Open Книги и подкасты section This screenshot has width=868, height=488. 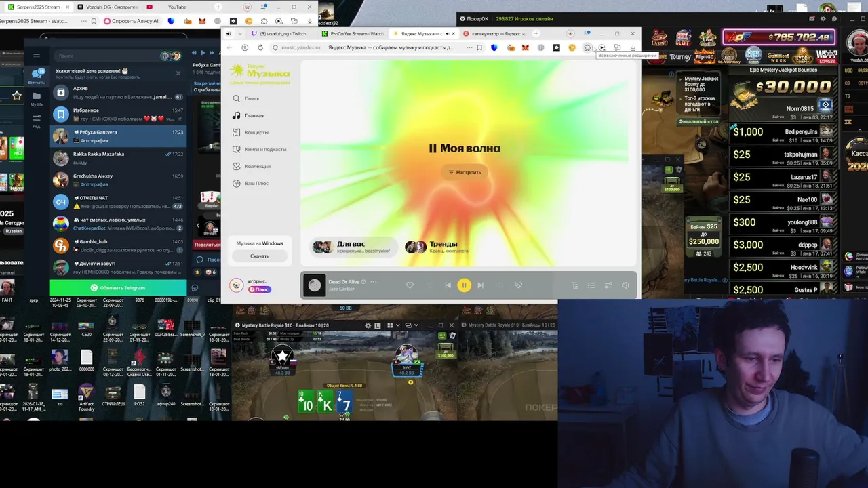coord(261,149)
